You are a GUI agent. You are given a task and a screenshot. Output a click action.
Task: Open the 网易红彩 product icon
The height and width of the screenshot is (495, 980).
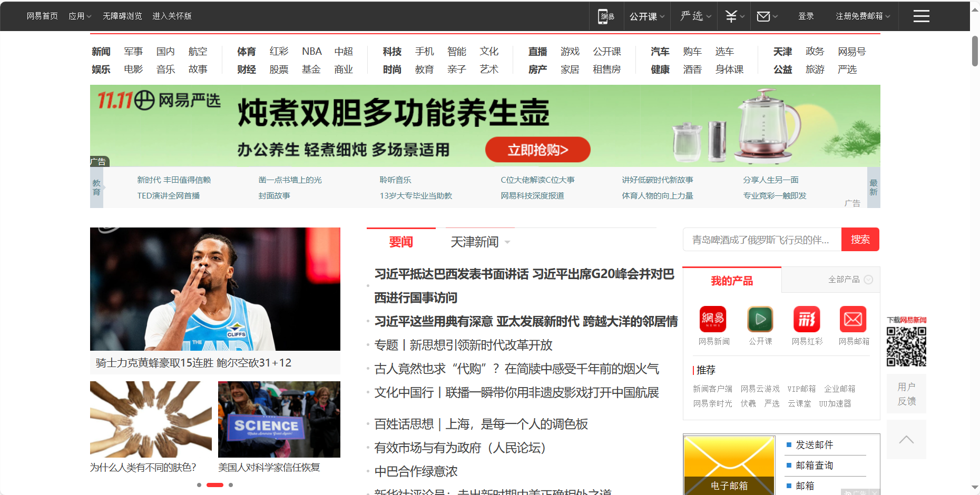(x=807, y=319)
